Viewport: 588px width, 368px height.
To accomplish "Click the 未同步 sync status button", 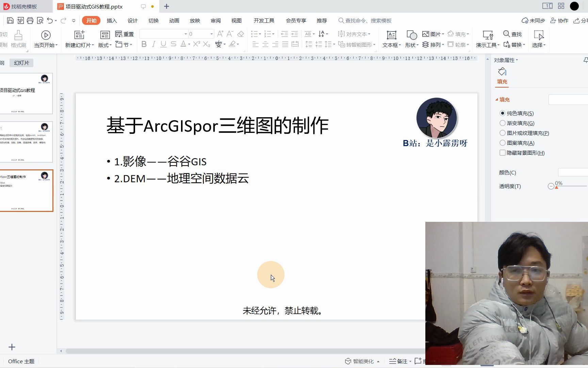I will tap(533, 20).
